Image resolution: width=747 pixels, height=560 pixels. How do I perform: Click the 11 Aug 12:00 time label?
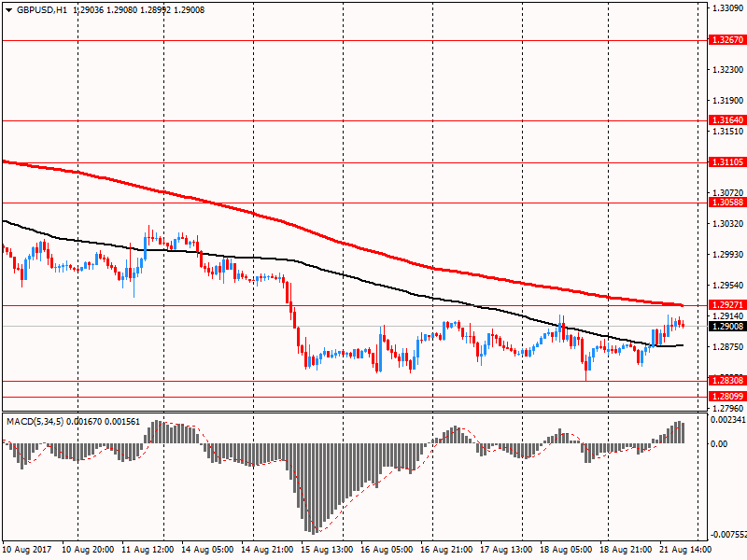148,550
